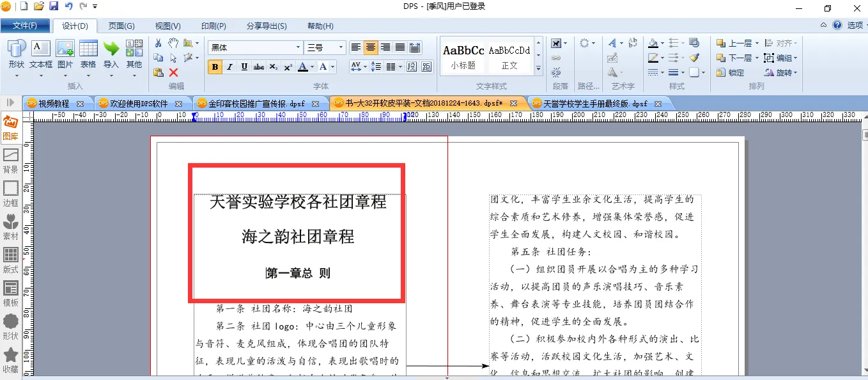The width and height of the screenshot is (868, 380).
Task: Switch to the 视图(V) ribbon tab
Action: (x=167, y=26)
